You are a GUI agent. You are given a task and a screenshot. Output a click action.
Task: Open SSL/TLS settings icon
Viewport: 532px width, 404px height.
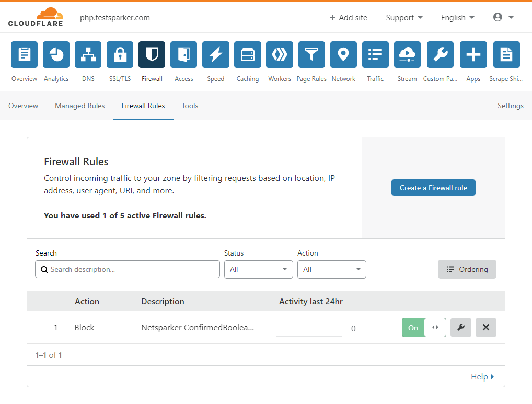click(x=120, y=54)
